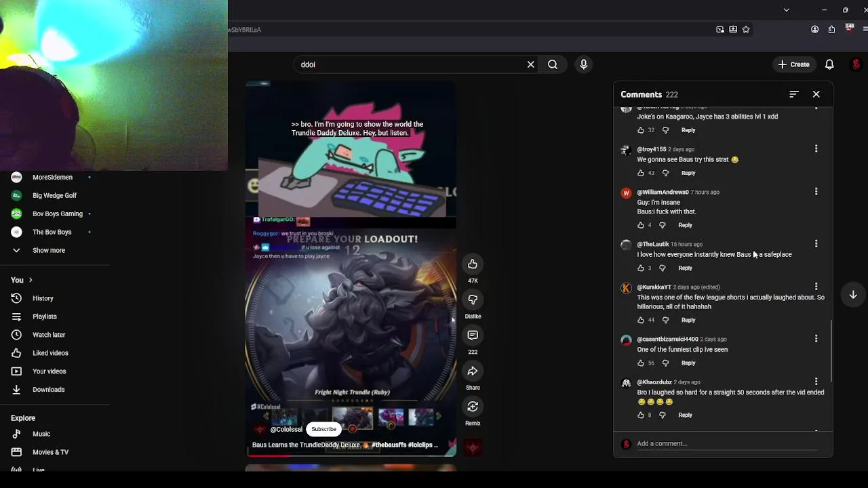This screenshot has height=488, width=868.
Task: Reply to @TheLautik's comment
Action: pyautogui.click(x=686, y=268)
